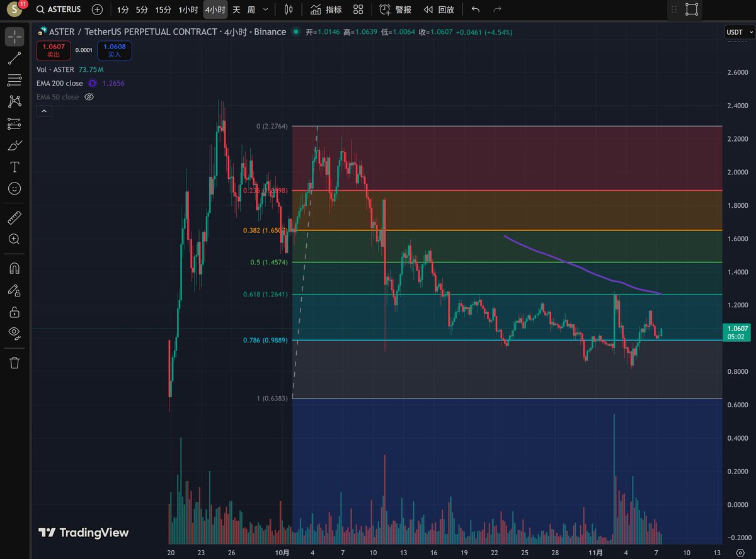Image resolution: width=756 pixels, height=559 pixels.
Task: Select the 0.5 (1.4574) Fibonacci level
Action: coord(270,262)
